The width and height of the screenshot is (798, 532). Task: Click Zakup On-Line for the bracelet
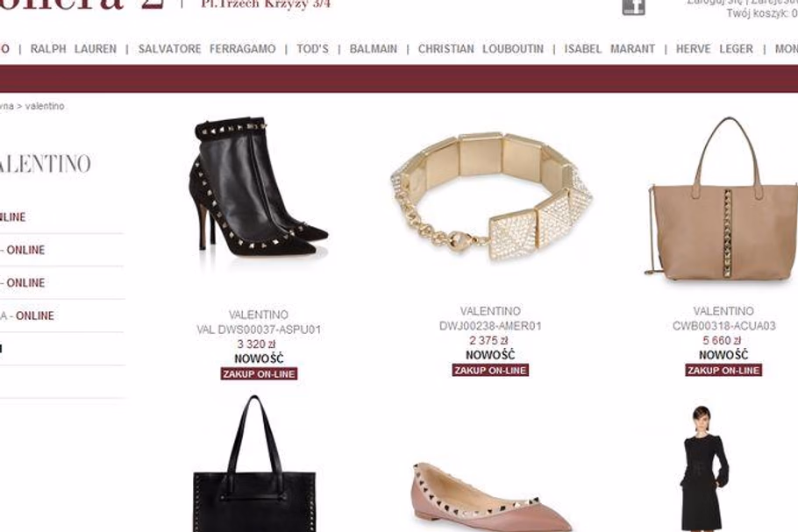tap(490, 370)
